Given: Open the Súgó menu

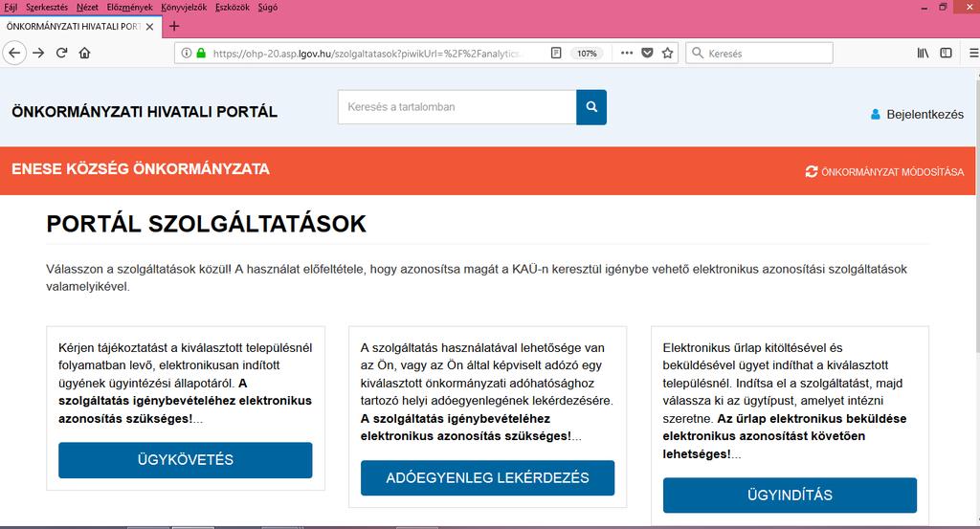Looking at the screenshot, I should pos(268,8).
